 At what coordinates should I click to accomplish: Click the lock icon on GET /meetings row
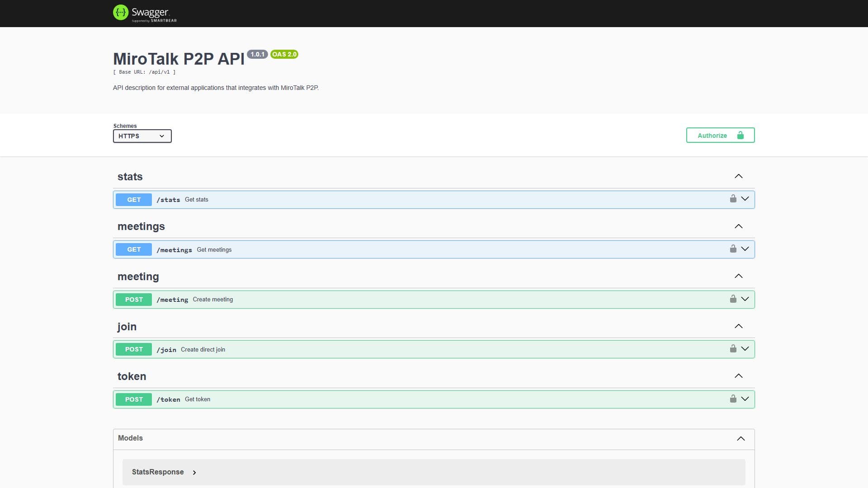[733, 249]
